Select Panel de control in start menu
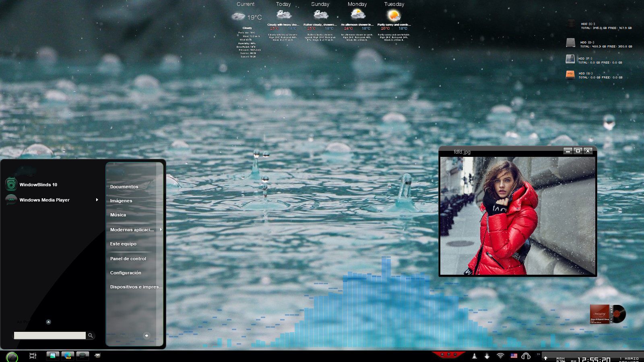 pos(128,259)
